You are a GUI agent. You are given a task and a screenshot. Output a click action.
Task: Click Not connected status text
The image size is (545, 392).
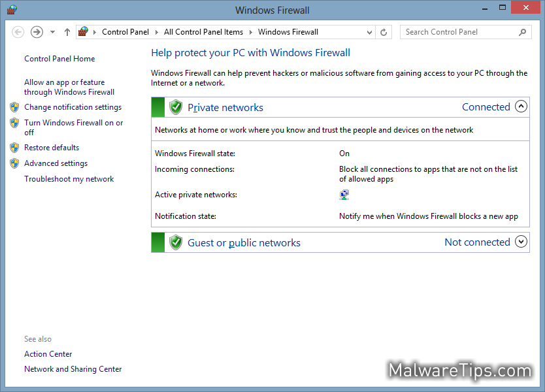pyautogui.click(x=477, y=242)
